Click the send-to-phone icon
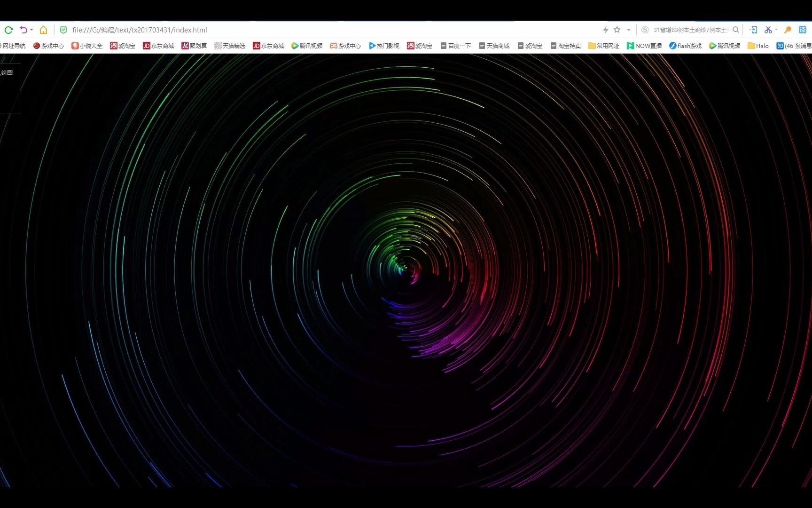 click(x=754, y=30)
